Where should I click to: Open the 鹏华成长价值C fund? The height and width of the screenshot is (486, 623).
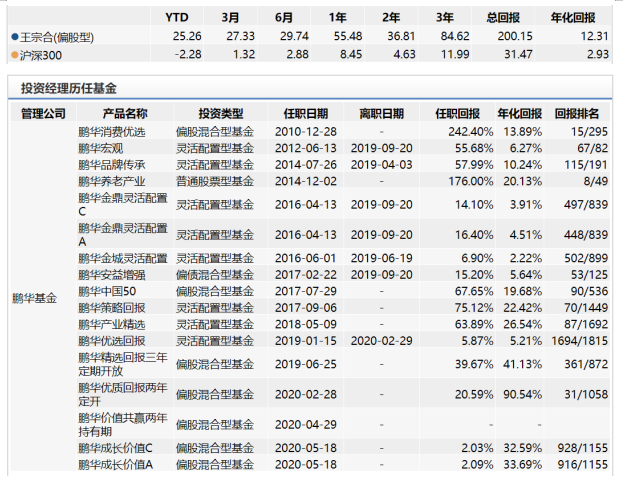tap(115, 448)
